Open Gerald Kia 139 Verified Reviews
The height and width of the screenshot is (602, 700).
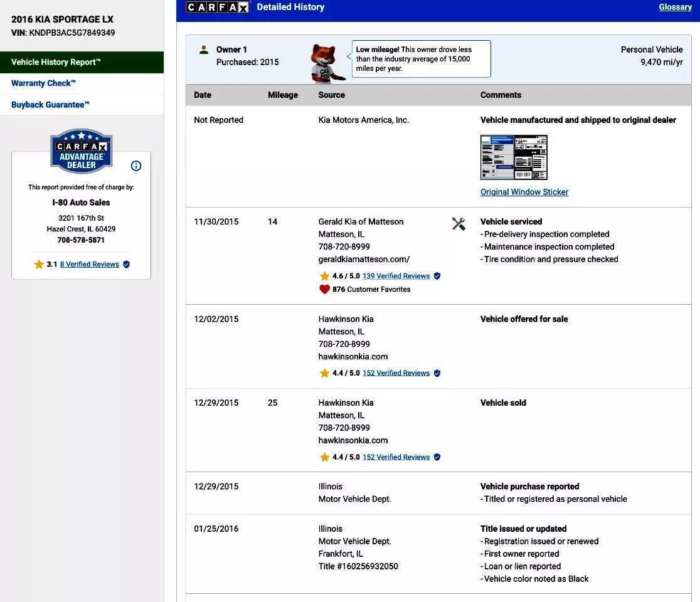[396, 276]
